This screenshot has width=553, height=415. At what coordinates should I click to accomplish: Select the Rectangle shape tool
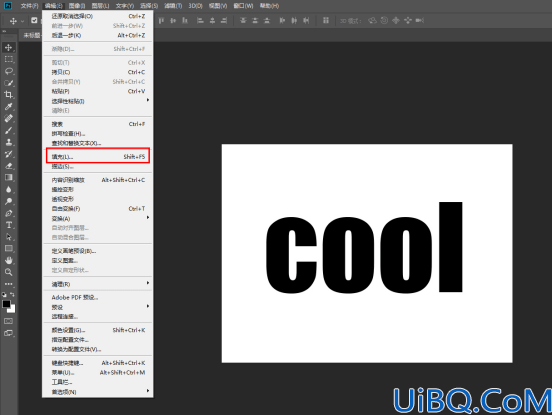9,249
